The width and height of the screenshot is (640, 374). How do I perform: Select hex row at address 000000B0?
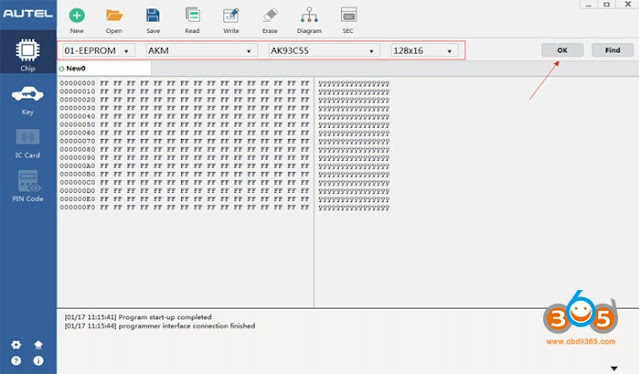click(x=184, y=174)
